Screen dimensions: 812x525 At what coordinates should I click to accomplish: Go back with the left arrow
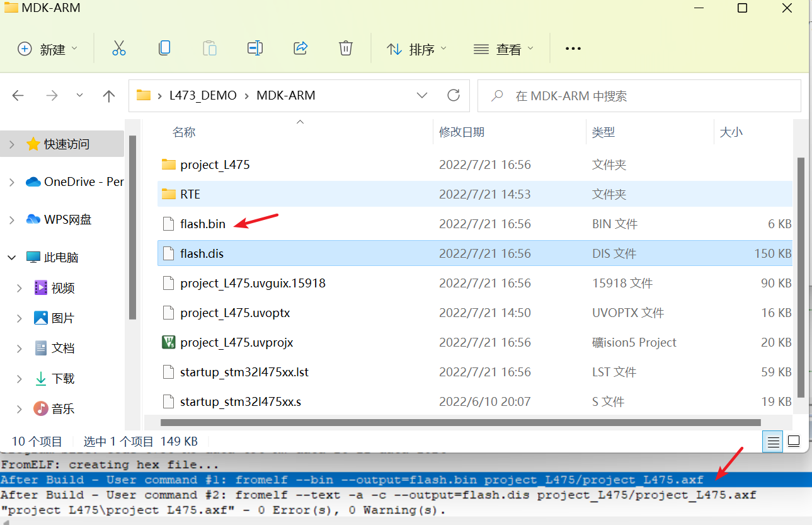pos(18,96)
